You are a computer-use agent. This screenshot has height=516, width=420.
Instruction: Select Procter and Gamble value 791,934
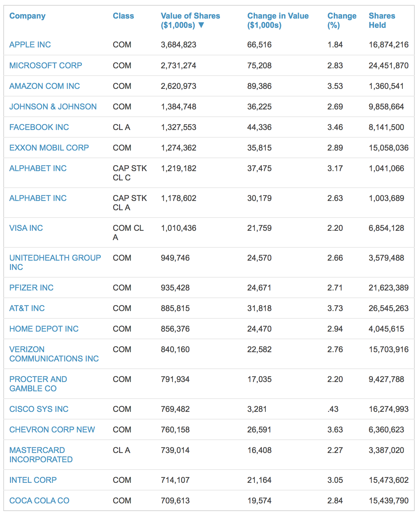point(175,379)
